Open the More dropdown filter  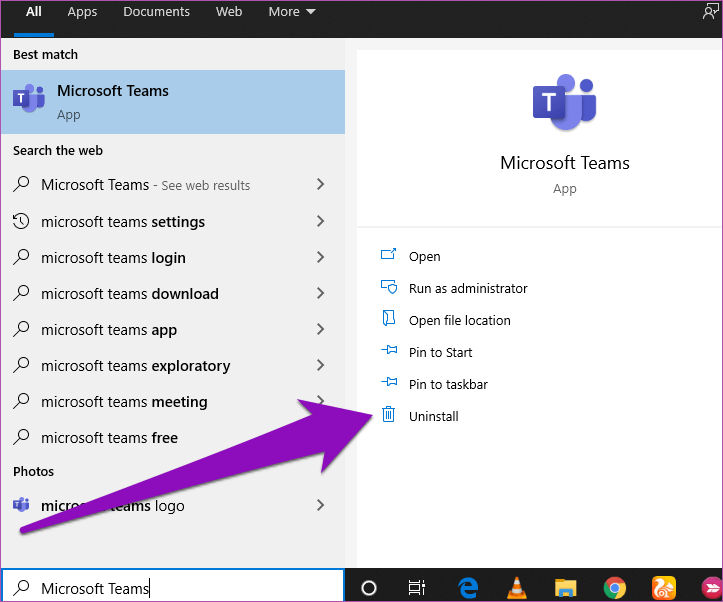(x=291, y=12)
